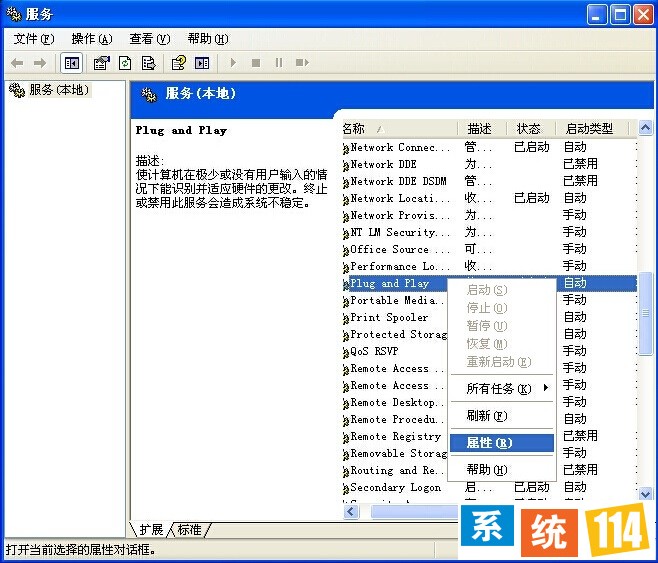
Task: Select the Network Locati... service
Action: [x=489, y=198]
